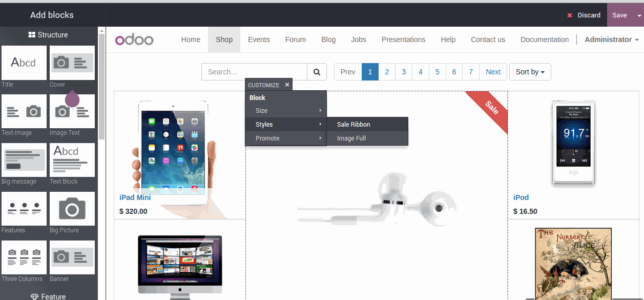The width and height of the screenshot is (644, 300).
Task: Select the iMac product image
Action: pos(180,267)
